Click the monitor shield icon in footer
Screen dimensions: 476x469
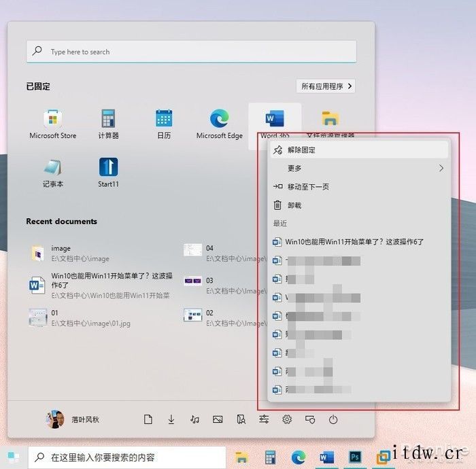[x=310, y=419]
